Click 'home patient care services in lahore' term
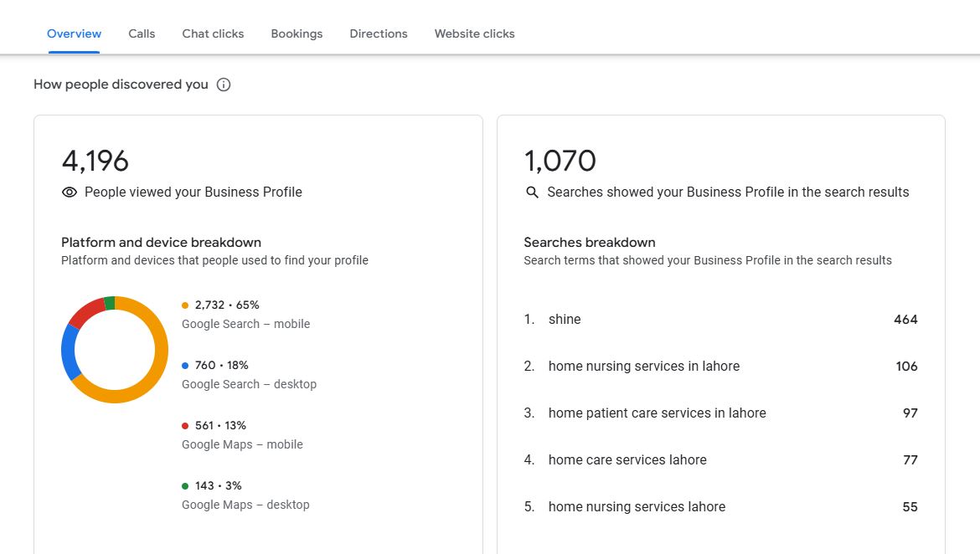 point(657,413)
